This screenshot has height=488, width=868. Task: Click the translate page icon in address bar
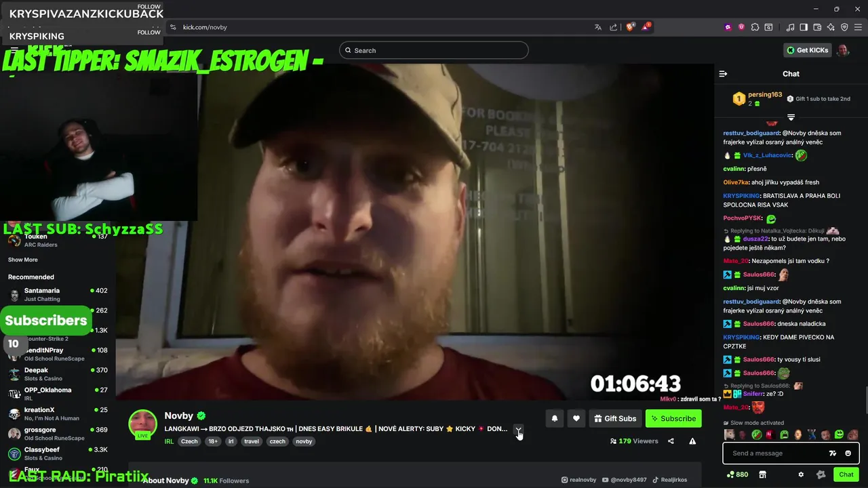598,27
